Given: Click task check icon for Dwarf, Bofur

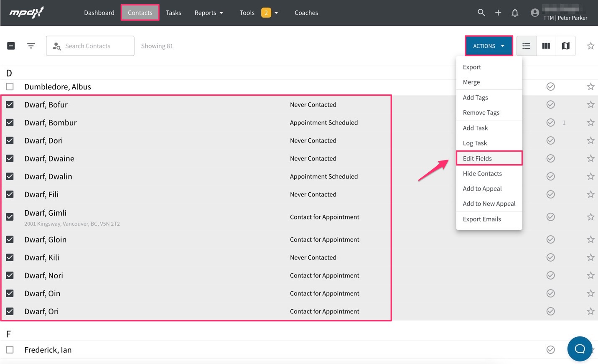Looking at the screenshot, I should [551, 104].
